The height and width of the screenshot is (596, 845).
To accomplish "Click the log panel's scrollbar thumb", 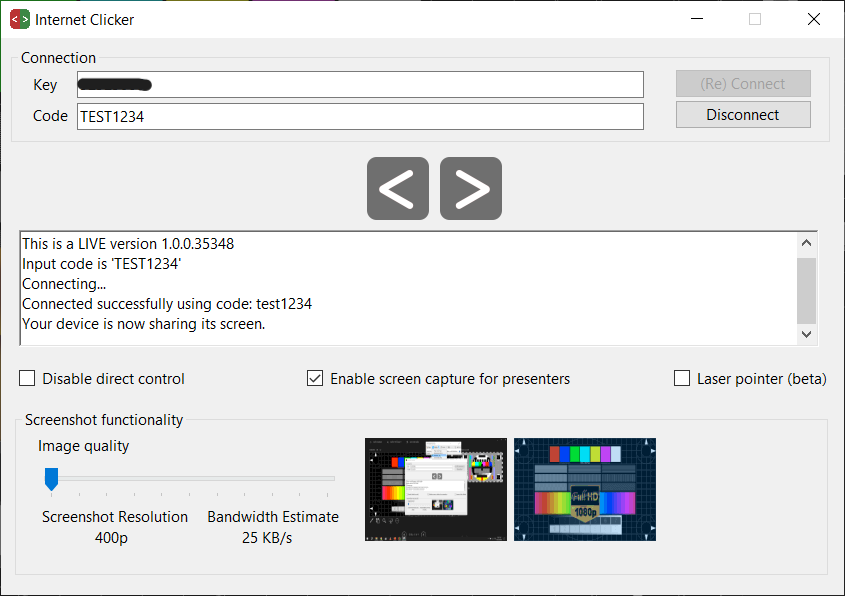I will pos(807,288).
